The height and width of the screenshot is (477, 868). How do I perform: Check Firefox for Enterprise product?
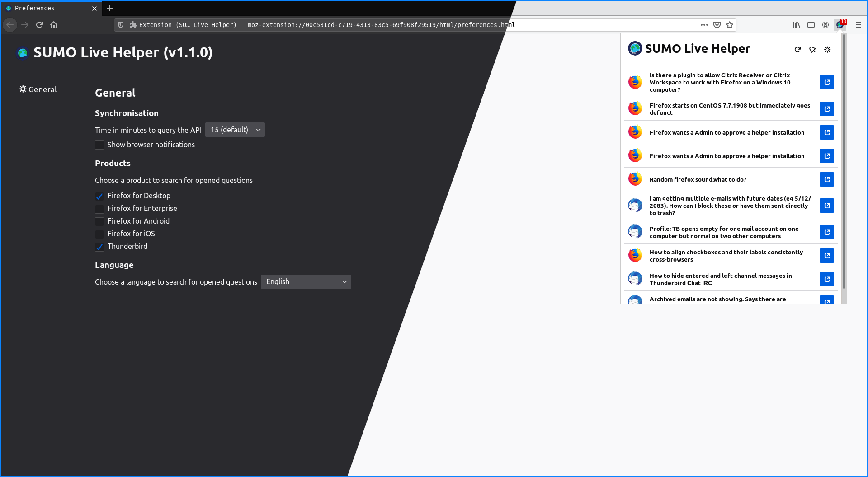[99, 209]
